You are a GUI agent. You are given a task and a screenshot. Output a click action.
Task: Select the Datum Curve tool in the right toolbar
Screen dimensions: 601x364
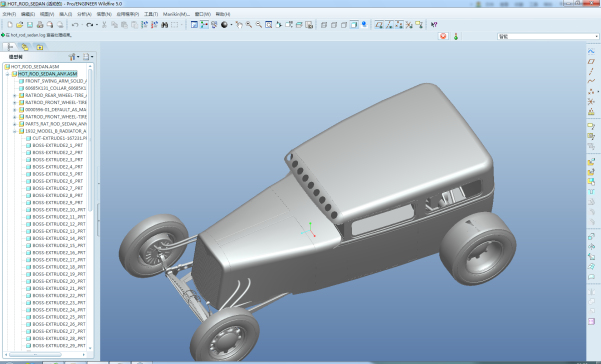click(x=591, y=81)
